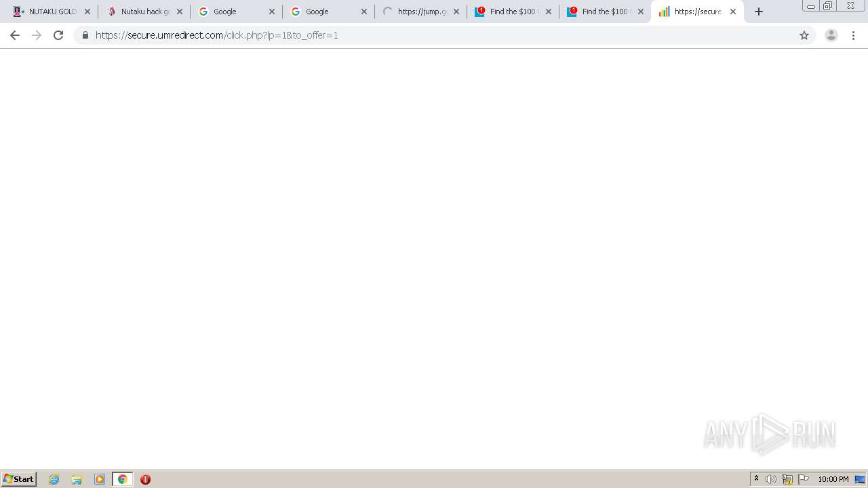Close the NUTAKU GOLD tab

tap(87, 12)
